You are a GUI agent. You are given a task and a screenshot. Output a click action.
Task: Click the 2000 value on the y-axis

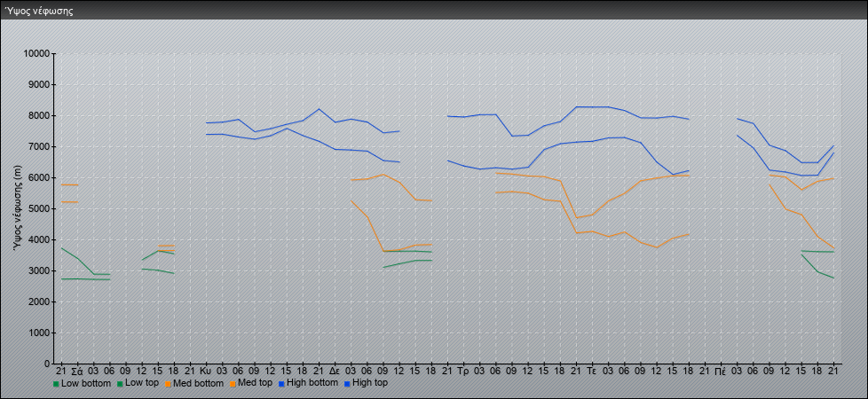[39, 301]
